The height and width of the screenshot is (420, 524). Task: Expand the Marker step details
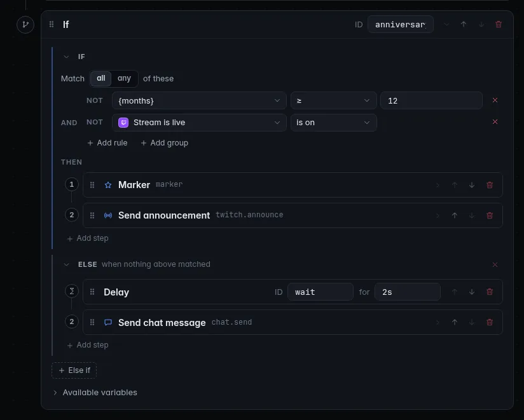pyautogui.click(x=438, y=185)
